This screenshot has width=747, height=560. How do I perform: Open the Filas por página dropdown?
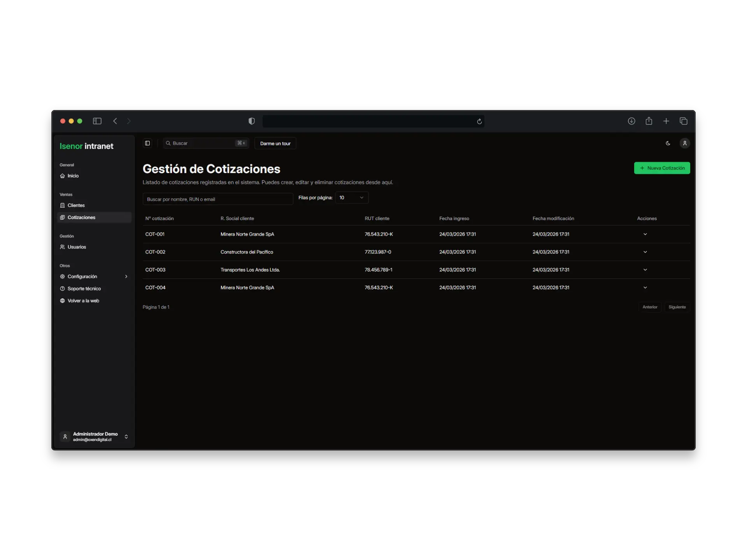click(351, 198)
